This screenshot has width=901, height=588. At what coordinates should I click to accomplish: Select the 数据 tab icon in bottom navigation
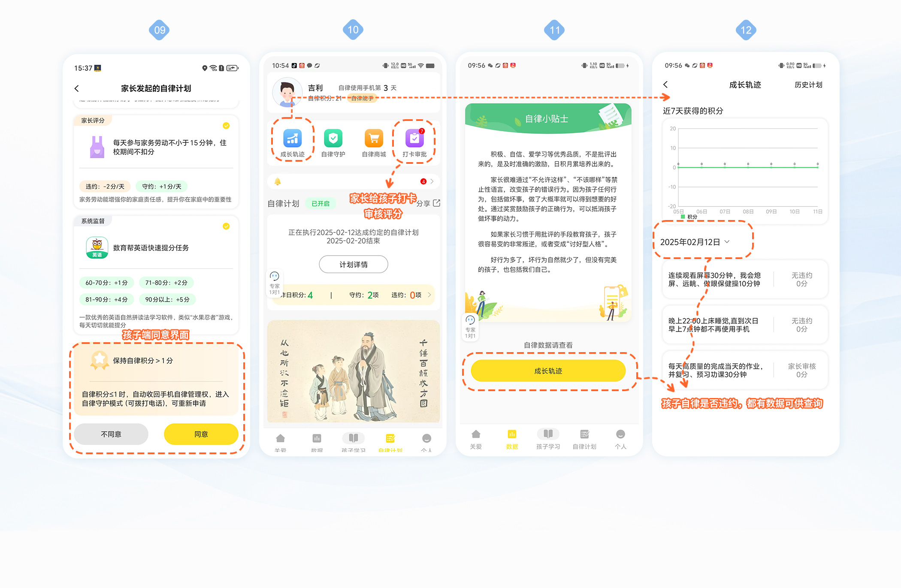511,435
